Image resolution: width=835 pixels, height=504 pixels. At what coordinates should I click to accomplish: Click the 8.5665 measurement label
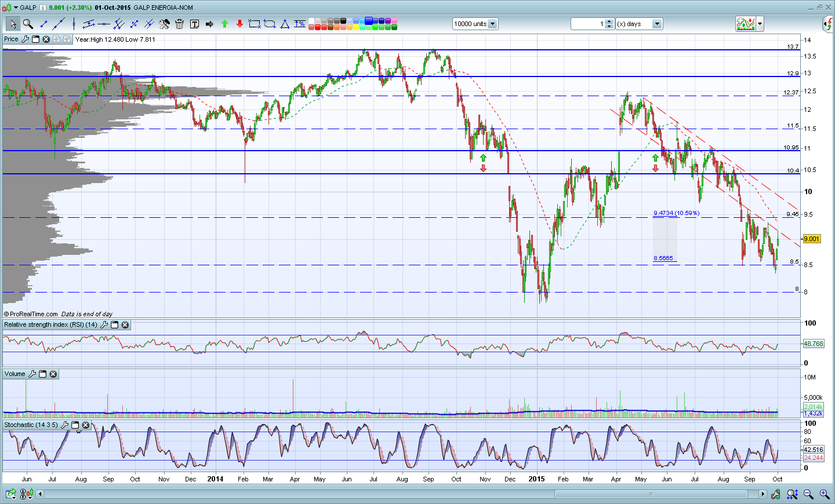point(663,258)
